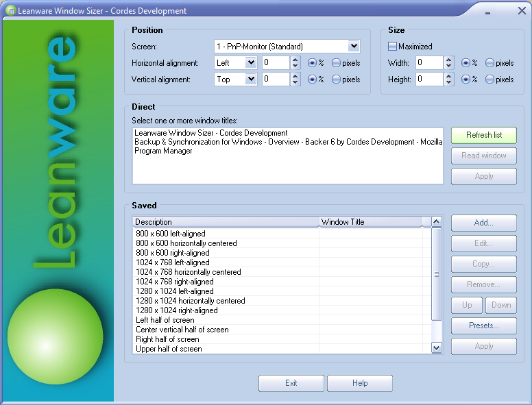Screen dimensions: 532x405
Task: Increase Width value with up arrow
Action: point(449,60)
